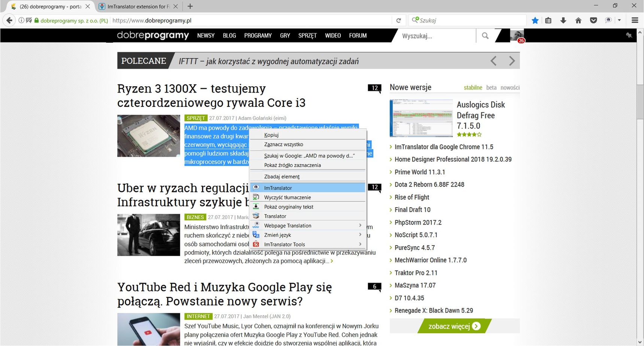Open the GRY navigation item

(285, 36)
